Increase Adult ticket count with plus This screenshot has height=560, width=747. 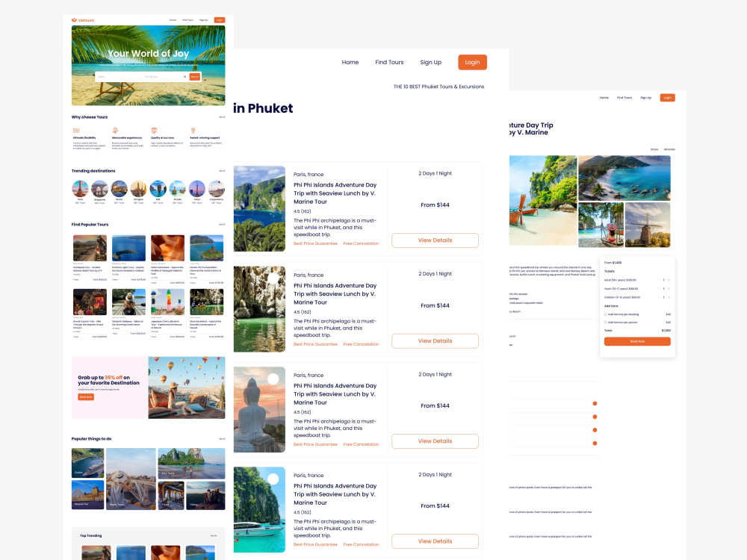[669, 280]
